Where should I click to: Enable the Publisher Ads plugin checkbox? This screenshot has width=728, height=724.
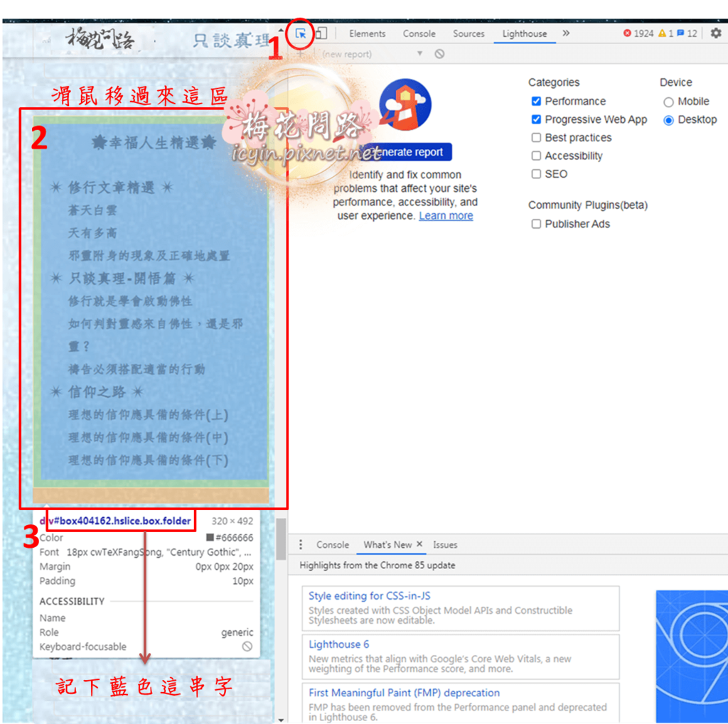tap(536, 224)
